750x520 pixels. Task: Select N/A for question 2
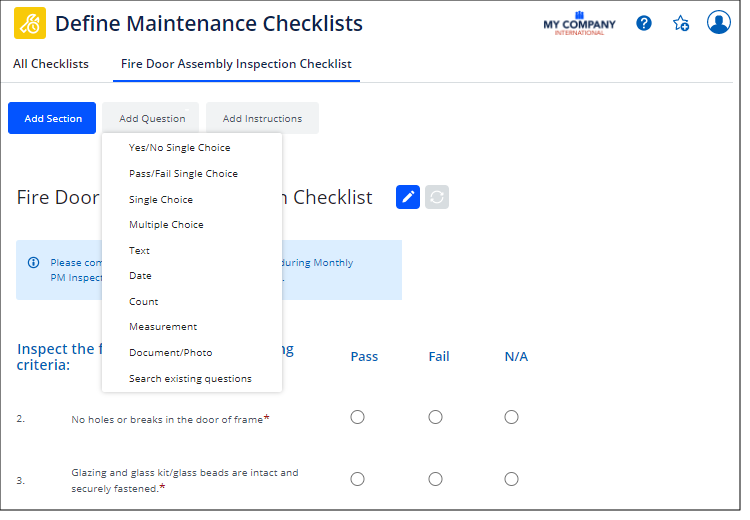point(511,417)
